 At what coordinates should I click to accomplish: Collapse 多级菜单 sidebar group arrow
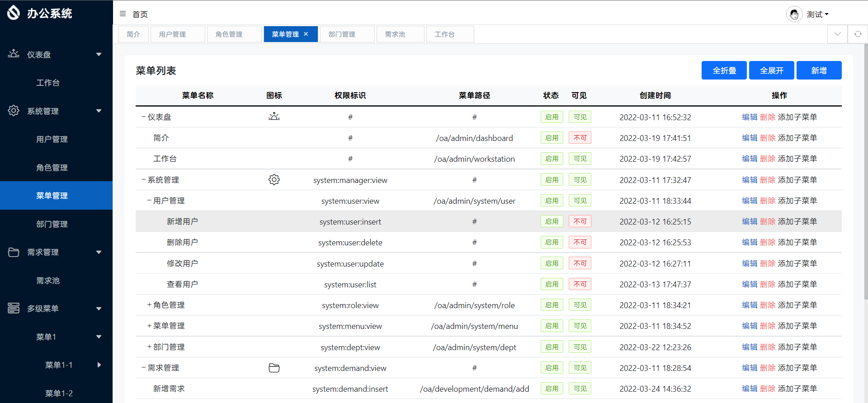pyautogui.click(x=99, y=309)
